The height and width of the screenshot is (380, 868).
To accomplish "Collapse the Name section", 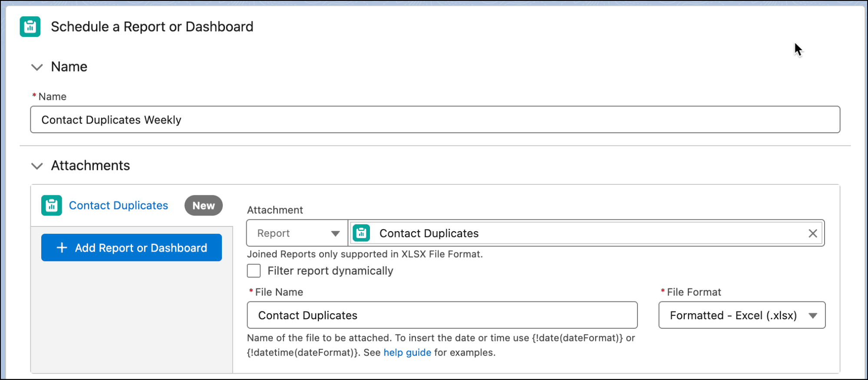I will point(37,67).
